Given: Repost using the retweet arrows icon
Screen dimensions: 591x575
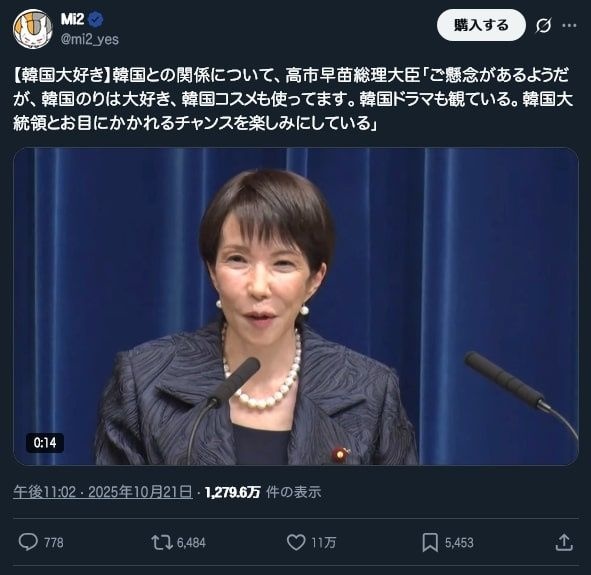Looking at the screenshot, I should click(162, 542).
